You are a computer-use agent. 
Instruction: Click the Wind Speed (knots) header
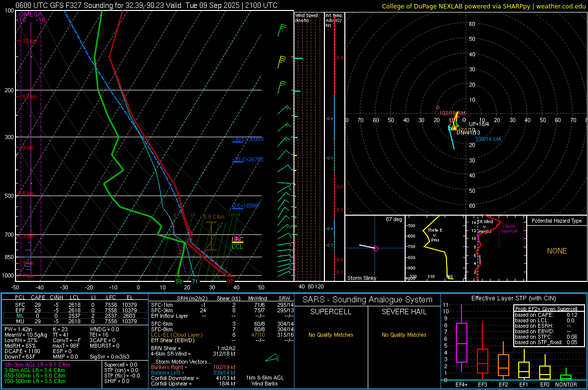point(306,17)
